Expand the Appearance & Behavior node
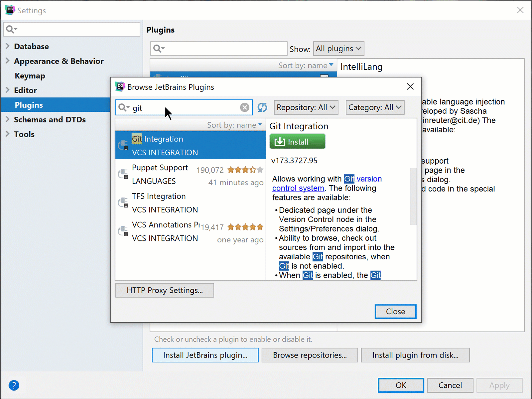Image resolution: width=532 pixels, height=399 pixels. (x=7, y=61)
